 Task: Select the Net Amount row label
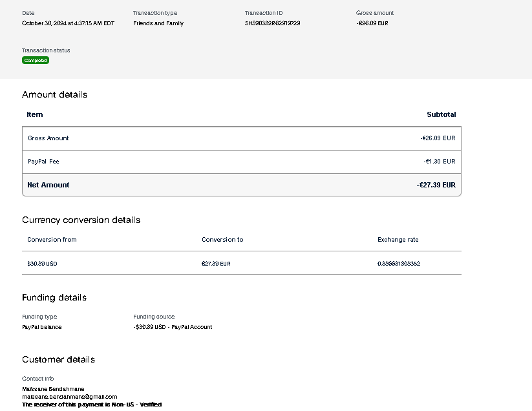[48, 185]
